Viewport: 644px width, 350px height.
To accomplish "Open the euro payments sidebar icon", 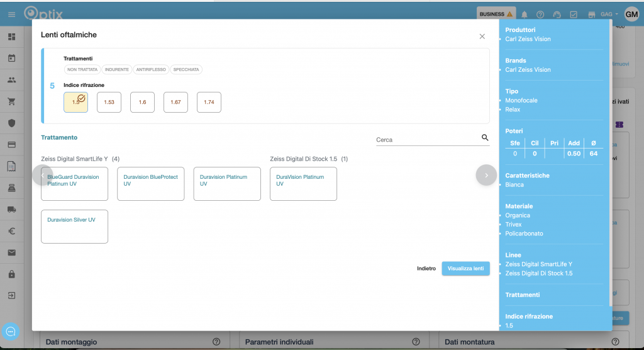I will click(11, 231).
